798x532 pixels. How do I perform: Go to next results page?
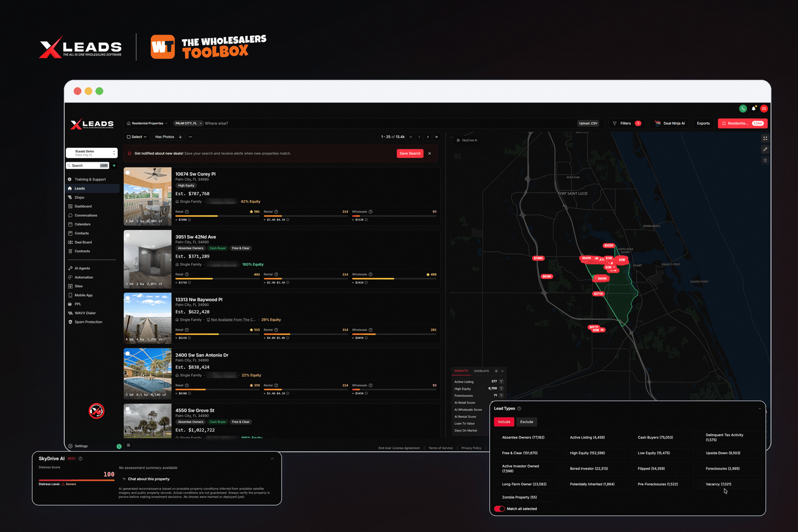coord(428,137)
